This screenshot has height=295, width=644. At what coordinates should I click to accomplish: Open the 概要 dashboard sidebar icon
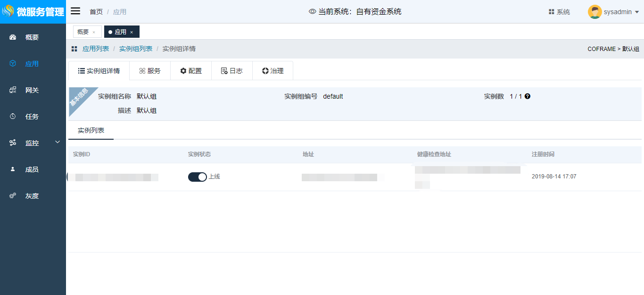(x=13, y=37)
